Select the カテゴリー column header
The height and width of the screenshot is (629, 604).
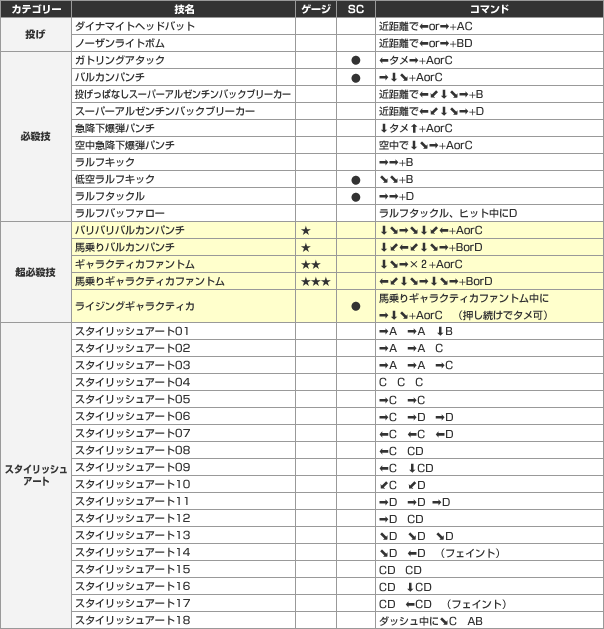pos(36,9)
